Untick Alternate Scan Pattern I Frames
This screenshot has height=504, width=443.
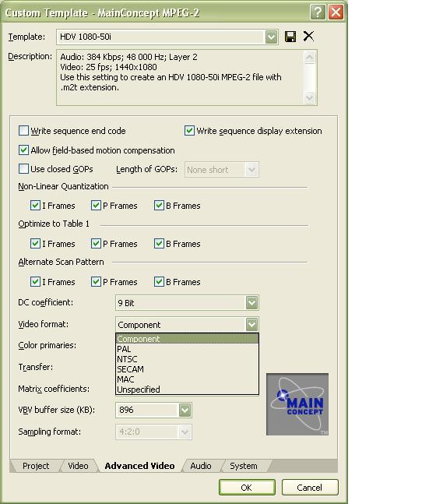(35, 281)
